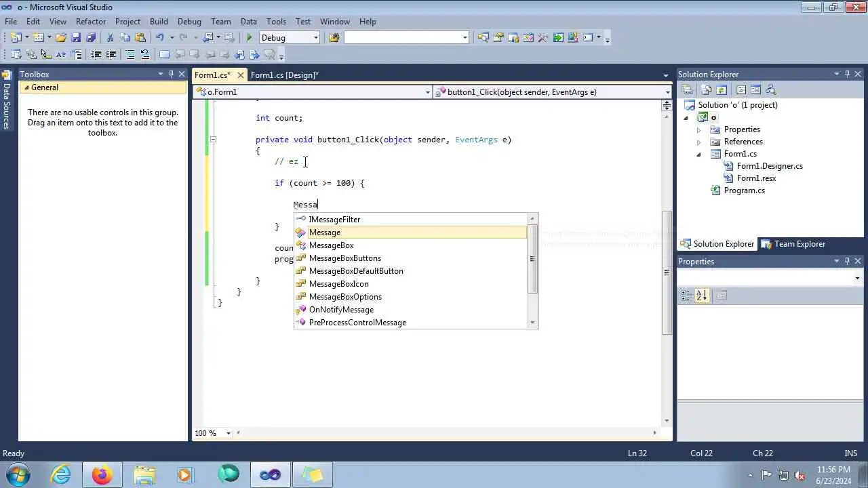The height and width of the screenshot is (488, 868).
Task: Click the Undo arrow icon
Action: click(x=159, y=38)
